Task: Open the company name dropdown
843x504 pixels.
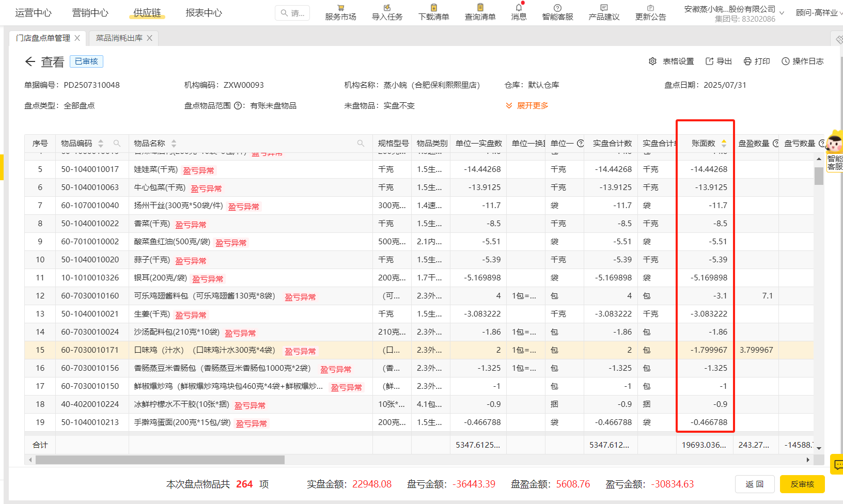Action: (x=782, y=13)
